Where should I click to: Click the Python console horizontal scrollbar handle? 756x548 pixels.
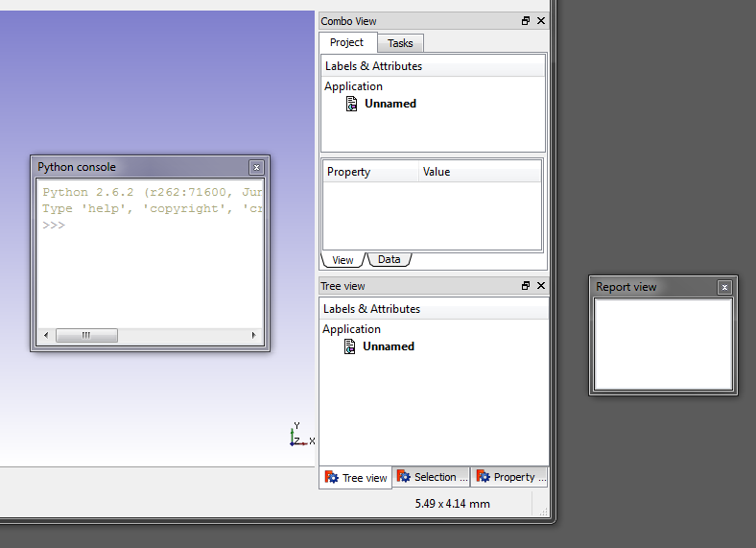point(86,335)
